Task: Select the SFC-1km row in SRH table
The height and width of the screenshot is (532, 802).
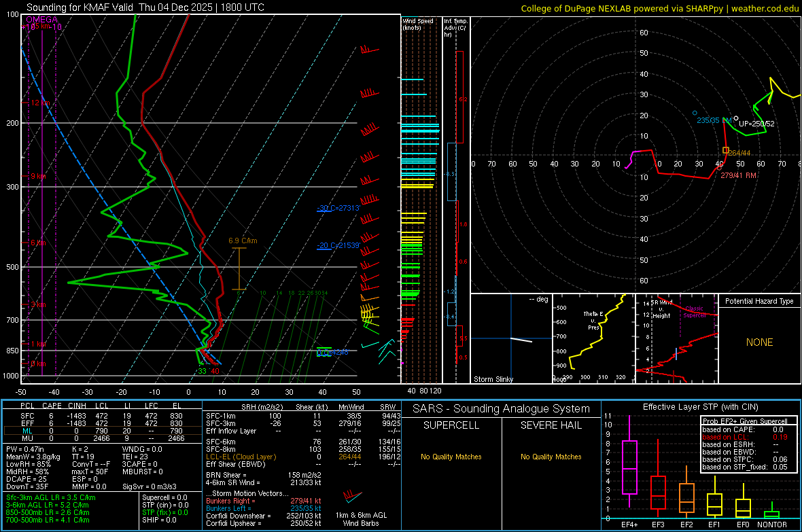Action: point(303,416)
